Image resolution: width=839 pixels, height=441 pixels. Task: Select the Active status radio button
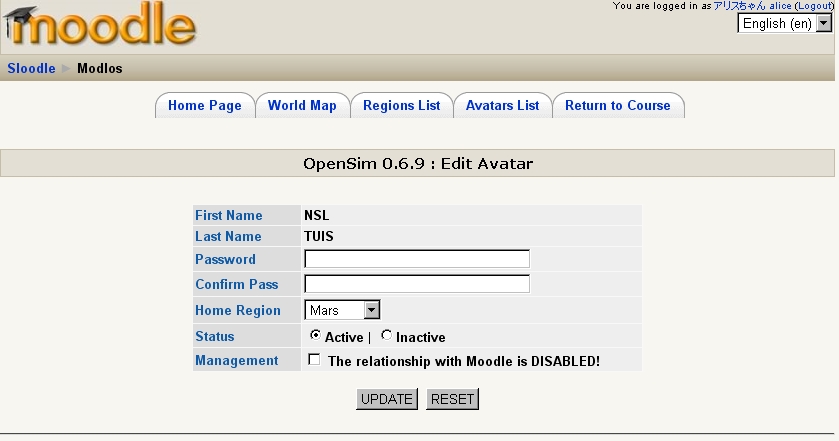click(316, 336)
